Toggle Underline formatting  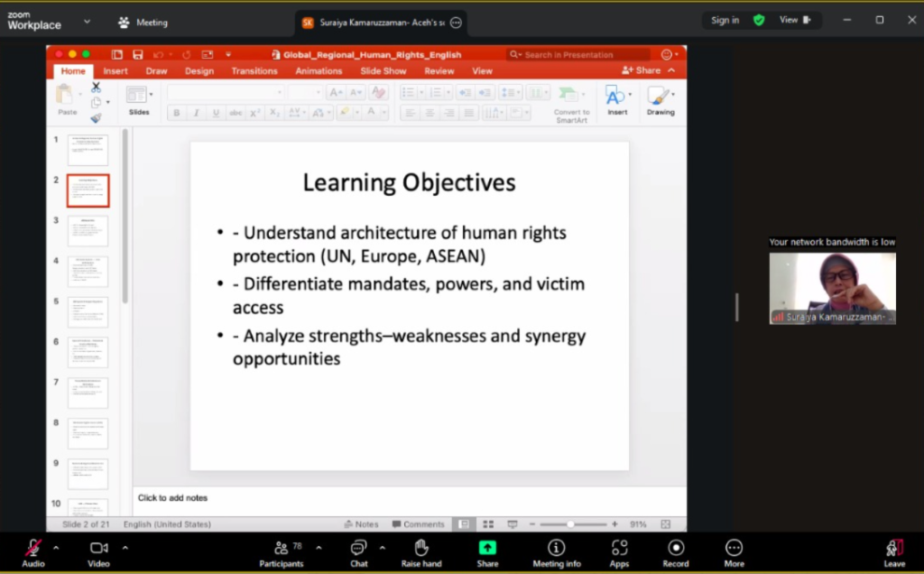point(216,113)
